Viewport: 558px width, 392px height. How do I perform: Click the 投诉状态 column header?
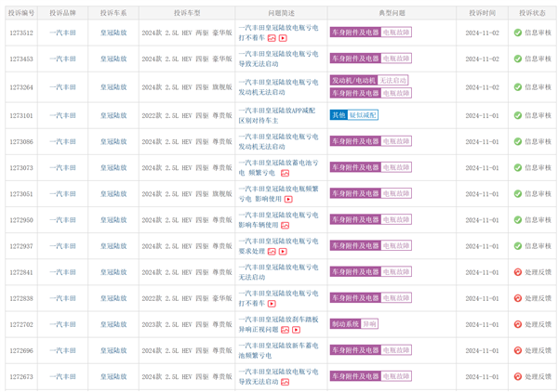532,13
